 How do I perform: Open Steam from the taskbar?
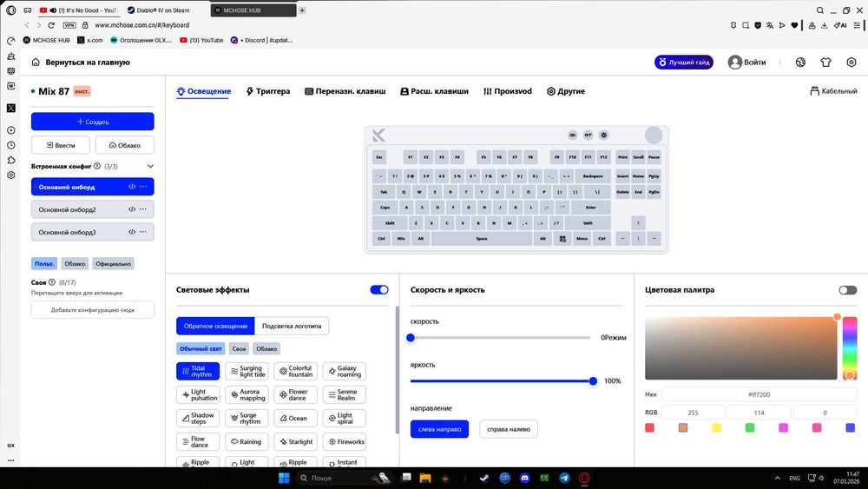click(x=484, y=478)
